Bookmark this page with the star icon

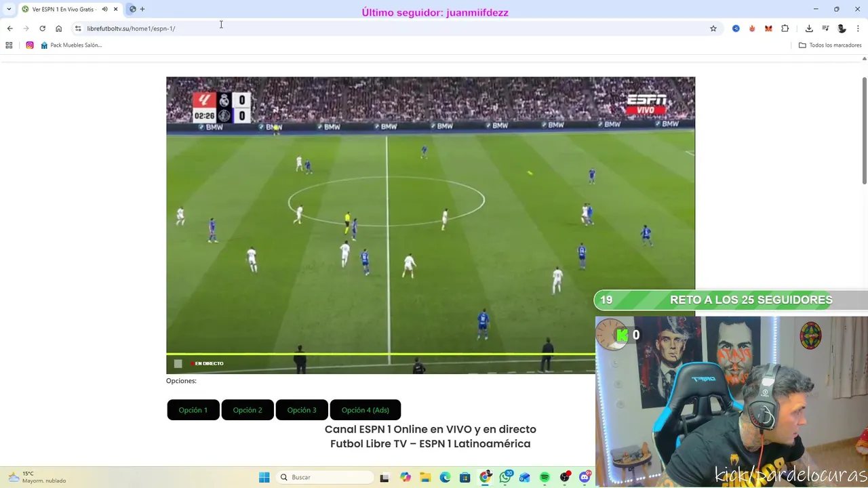point(713,28)
